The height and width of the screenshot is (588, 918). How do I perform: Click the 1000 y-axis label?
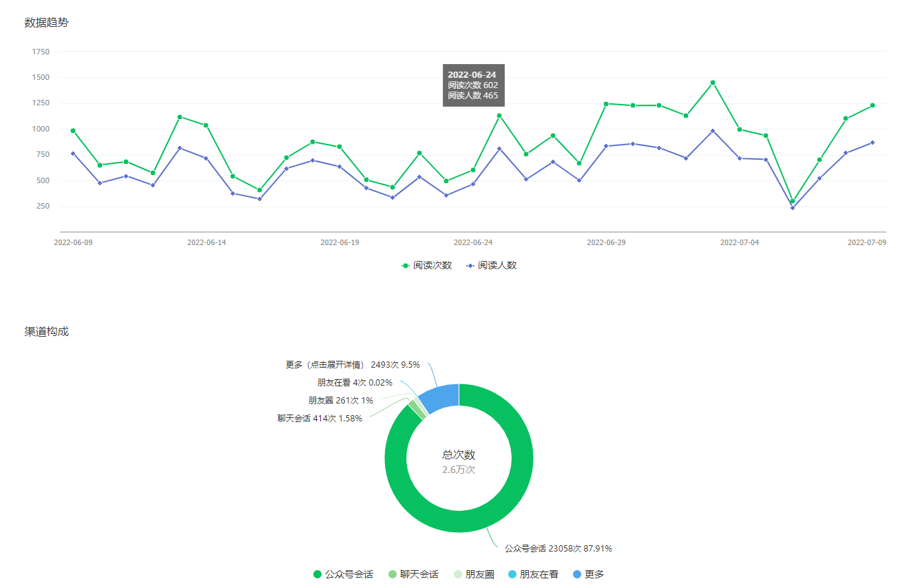41,129
